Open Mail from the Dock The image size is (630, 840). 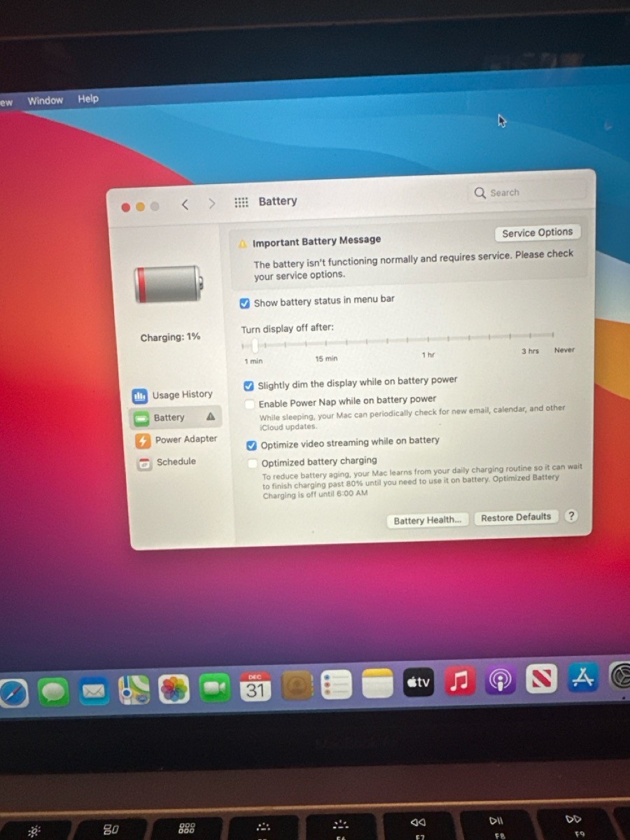(94, 691)
